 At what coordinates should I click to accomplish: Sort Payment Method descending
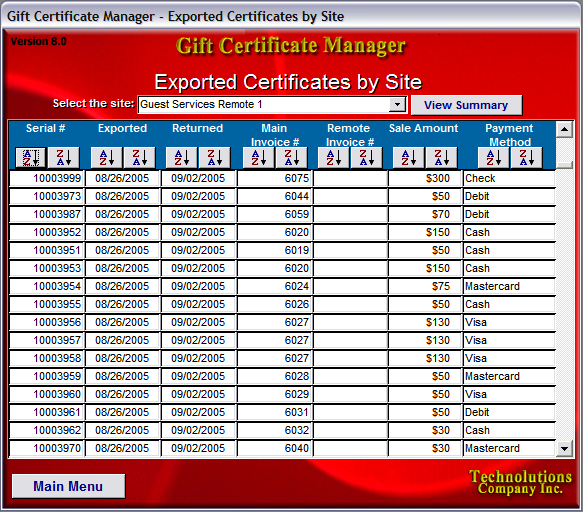pyautogui.click(x=526, y=157)
